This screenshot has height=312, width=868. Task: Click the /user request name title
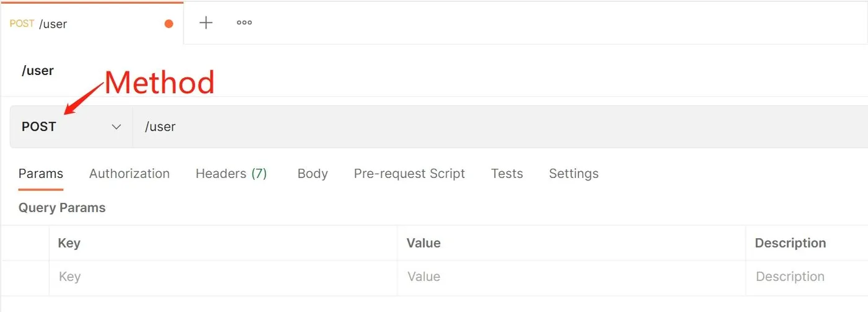click(x=38, y=71)
